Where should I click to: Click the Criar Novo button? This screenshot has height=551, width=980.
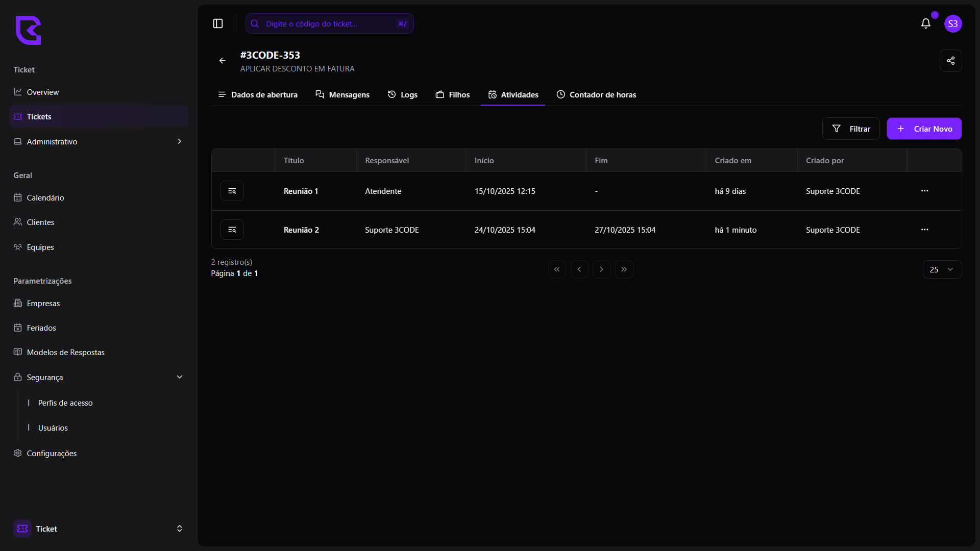pos(924,129)
